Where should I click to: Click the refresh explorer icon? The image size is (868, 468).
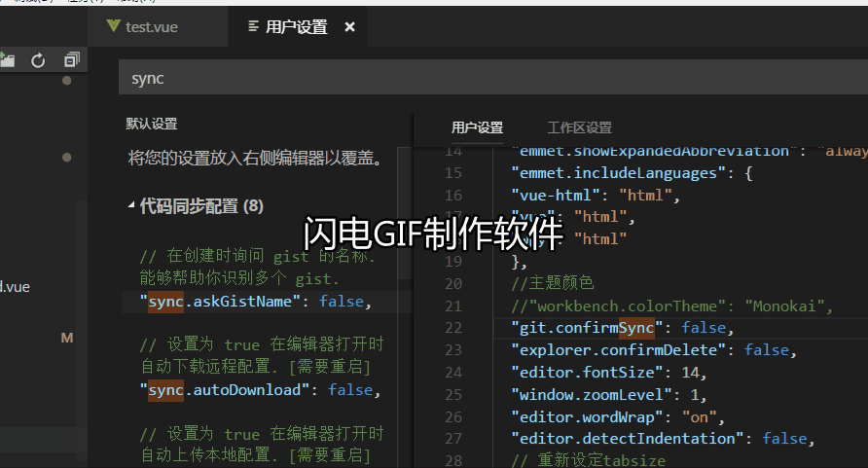[x=38, y=60]
